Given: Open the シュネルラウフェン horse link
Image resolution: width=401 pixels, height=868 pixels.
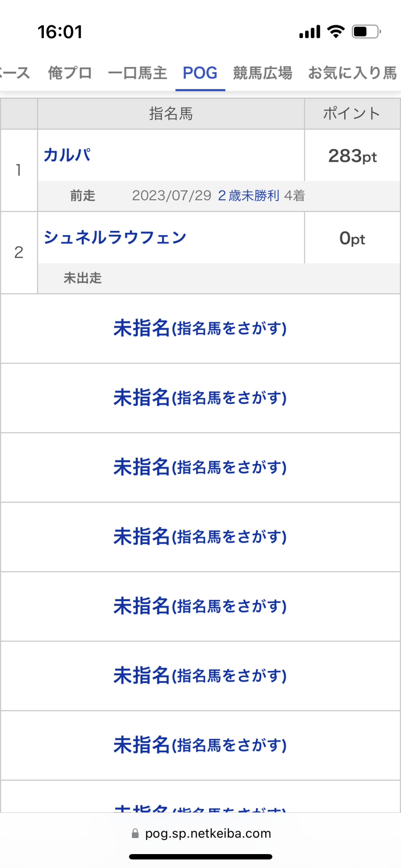Looking at the screenshot, I should 115,237.
